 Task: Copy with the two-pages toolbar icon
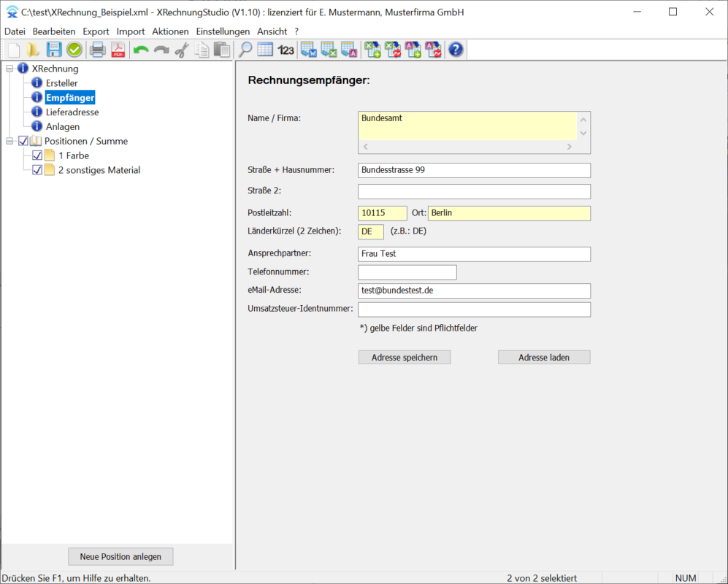[x=202, y=50]
